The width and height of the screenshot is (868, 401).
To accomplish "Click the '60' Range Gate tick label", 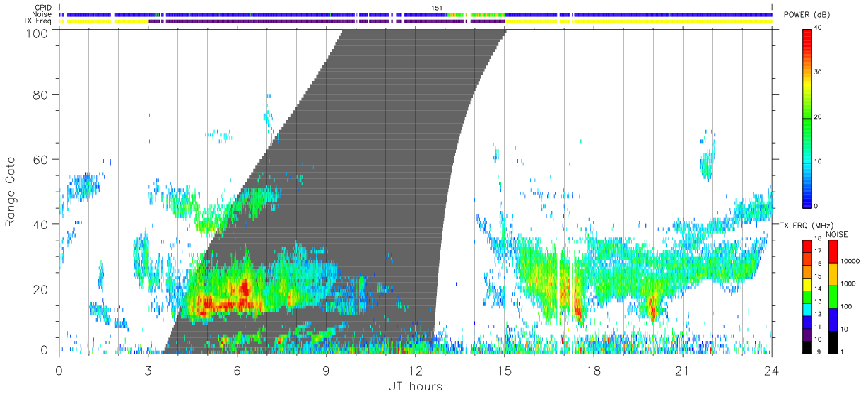I will tap(42, 159).
